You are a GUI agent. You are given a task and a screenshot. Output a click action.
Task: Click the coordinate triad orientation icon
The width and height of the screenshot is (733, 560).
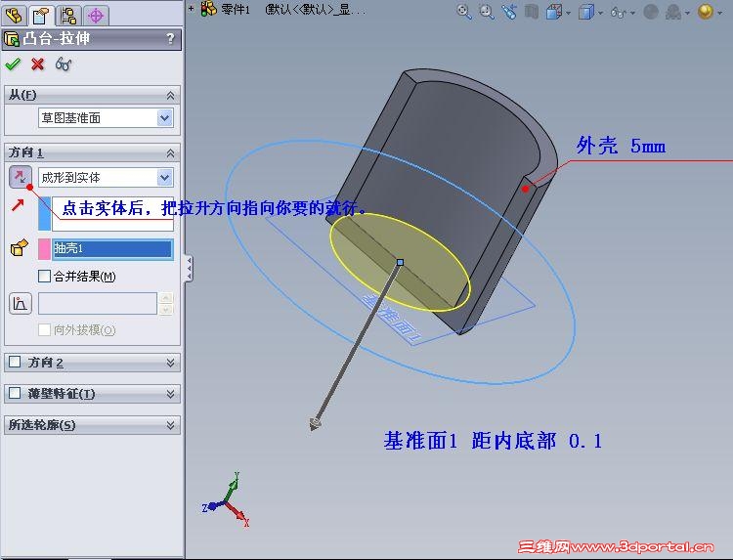[x=228, y=500]
